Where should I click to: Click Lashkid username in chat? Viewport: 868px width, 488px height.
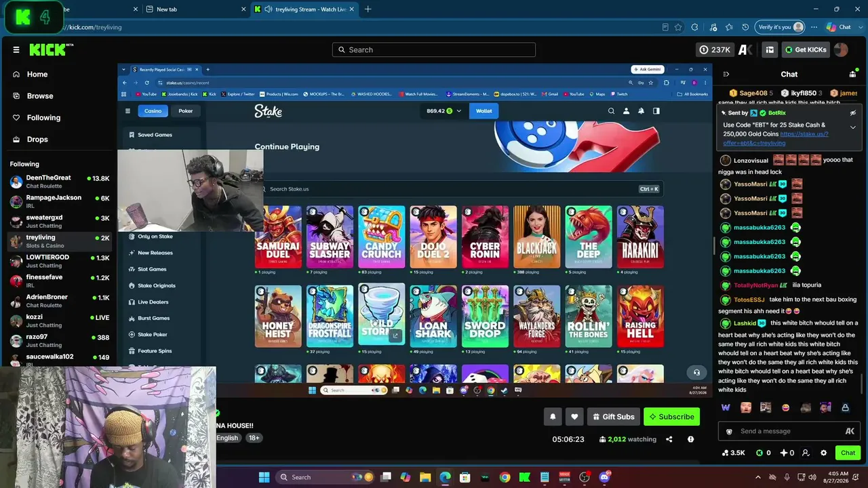point(745,323)
